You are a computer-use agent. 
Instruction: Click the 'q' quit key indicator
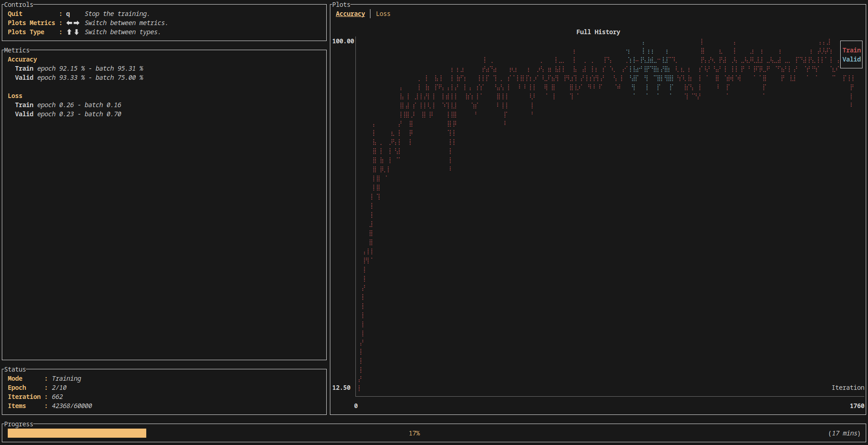(x=68, y=14)
